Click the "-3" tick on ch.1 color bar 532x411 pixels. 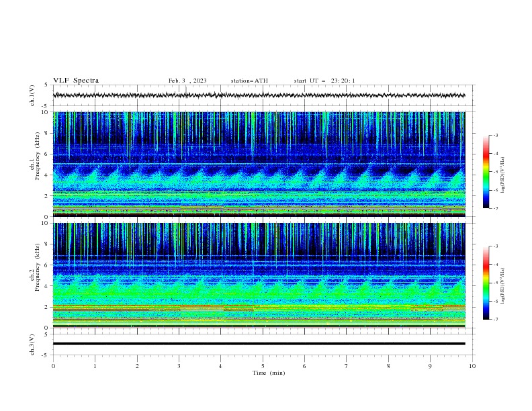495,135
